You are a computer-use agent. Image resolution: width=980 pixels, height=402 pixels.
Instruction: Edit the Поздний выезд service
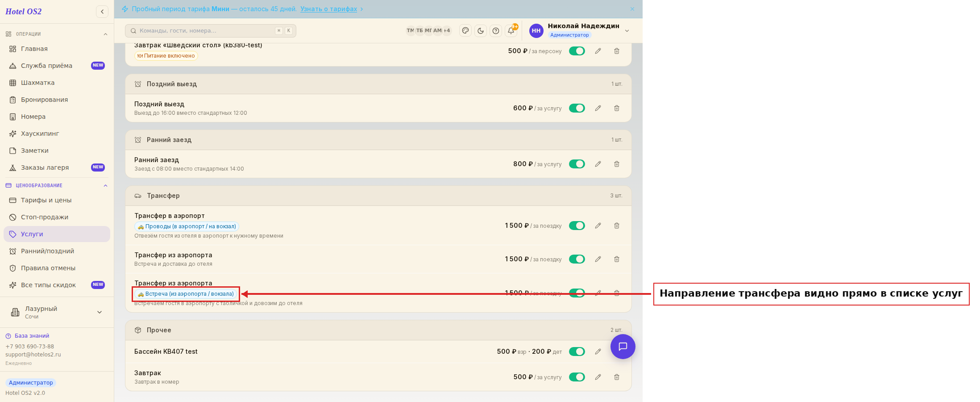pos(598,108)
